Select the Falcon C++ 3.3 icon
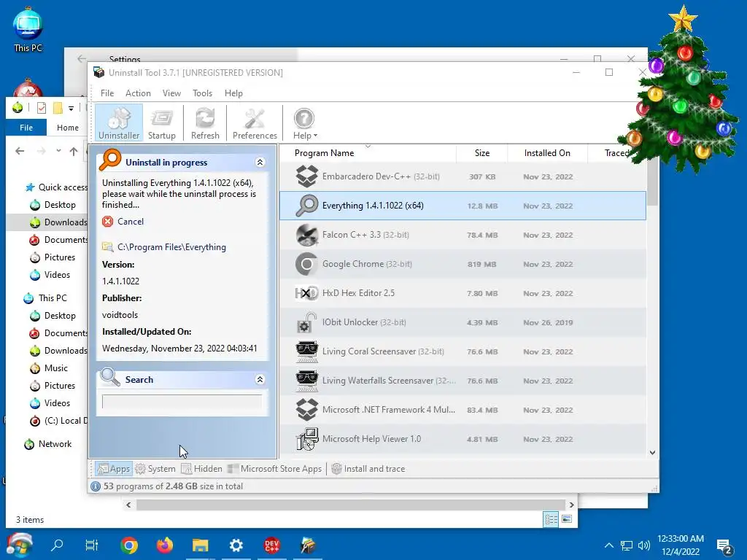This screenshot has width=747, height=560. 307,235
